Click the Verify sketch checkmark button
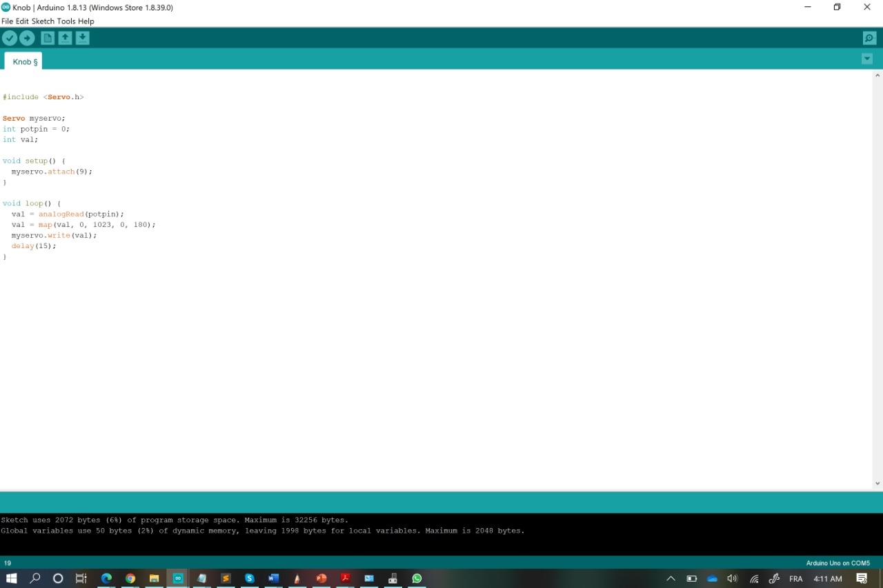 pyautogui.click(x=10, y=39)
